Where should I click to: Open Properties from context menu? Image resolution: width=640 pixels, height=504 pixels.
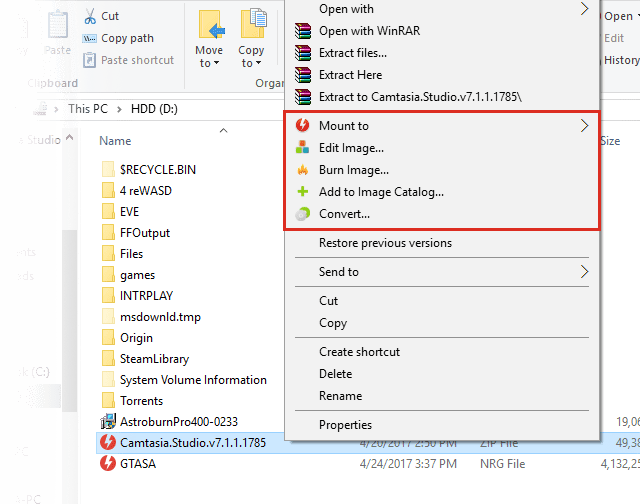pyautogui.click(x=442, y=425)
